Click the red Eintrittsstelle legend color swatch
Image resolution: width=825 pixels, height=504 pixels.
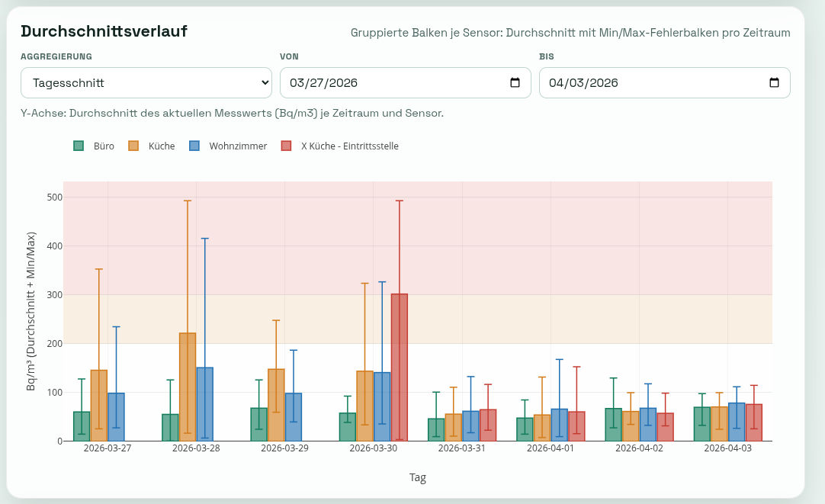tap(287, 146)
